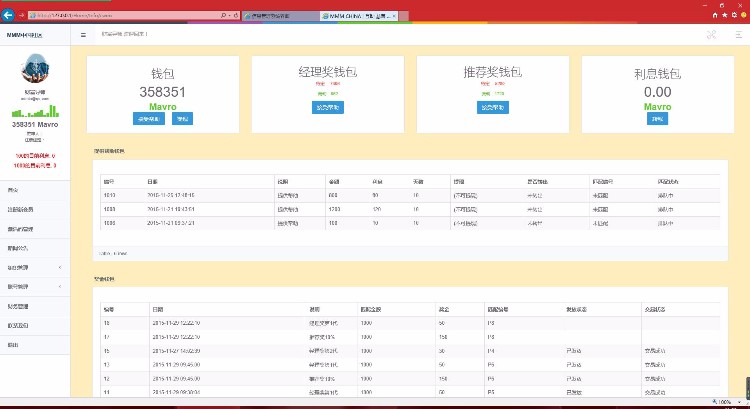Viewport: 750px width, 409px height.
Task: Open the browser Home icon
Action: (715, 15)
